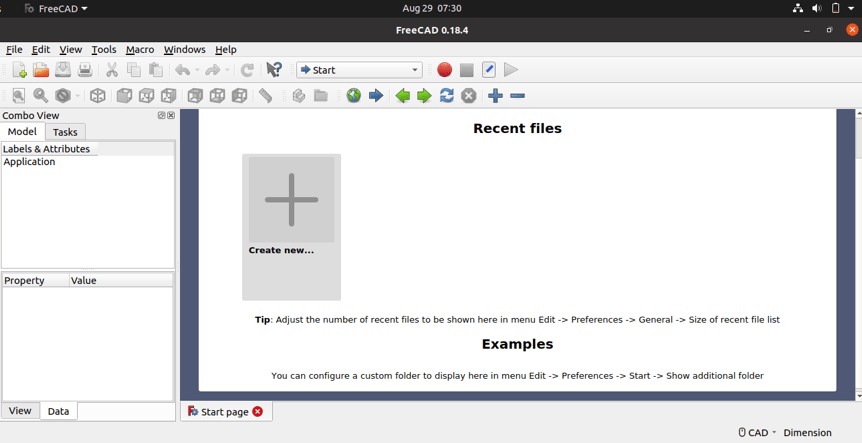Click the Redo arrow icon

(212, 70)
